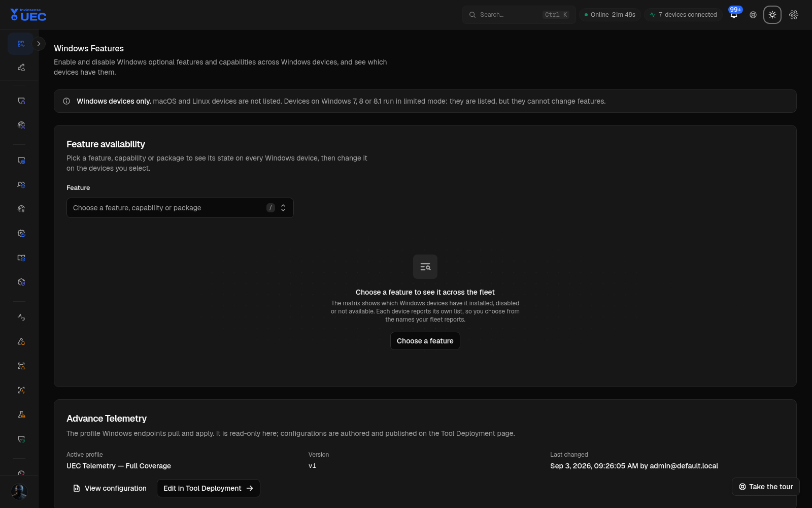Viewport: 812px width, 508px height.
Task: Click the Online 21m 48s status pill
Action: coord(610,15)
